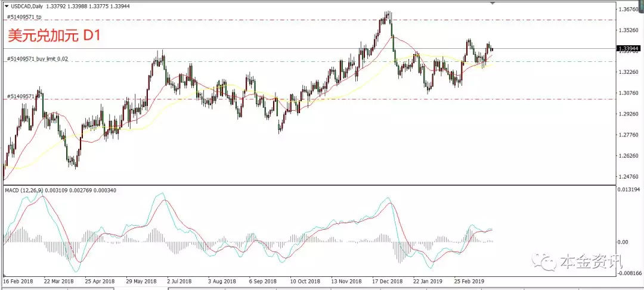Click the red 美元兑加元 D1 text label
This screenshot has width=644, height=290.
[53, 36]
